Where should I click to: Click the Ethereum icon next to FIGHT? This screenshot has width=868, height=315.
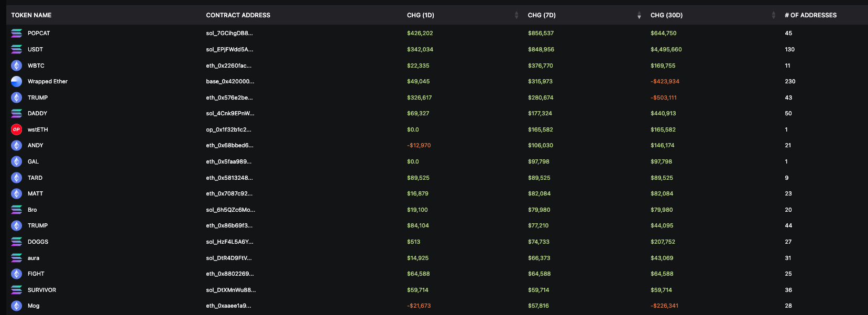point(17,274)
